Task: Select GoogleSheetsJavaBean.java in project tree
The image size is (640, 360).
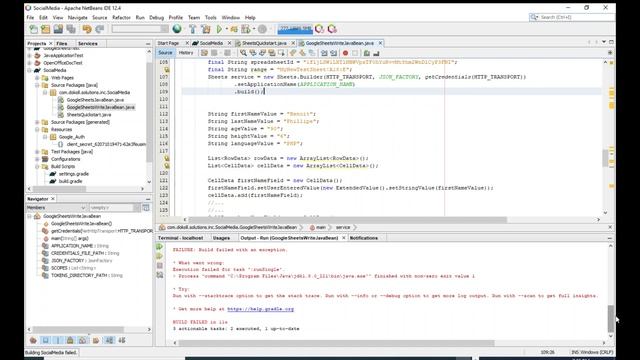Action: coord(95,100)
